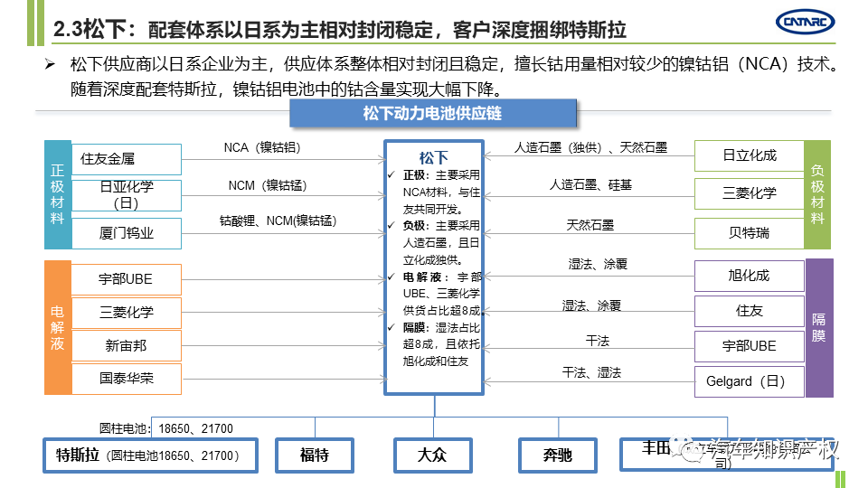Click the NCA（镍钴铝）arrow label
This screenshot has height=488, width=868.
[x=262, y=147]
